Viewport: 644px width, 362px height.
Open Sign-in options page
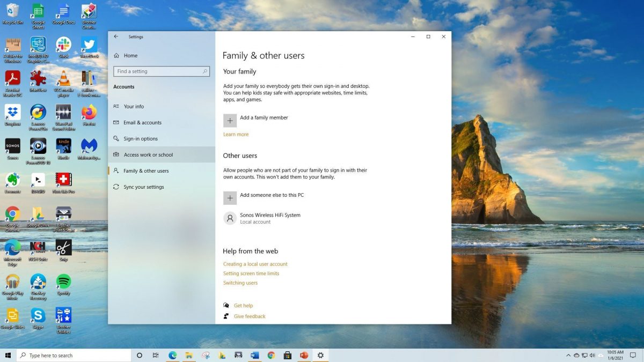click(x=141, y=139)
